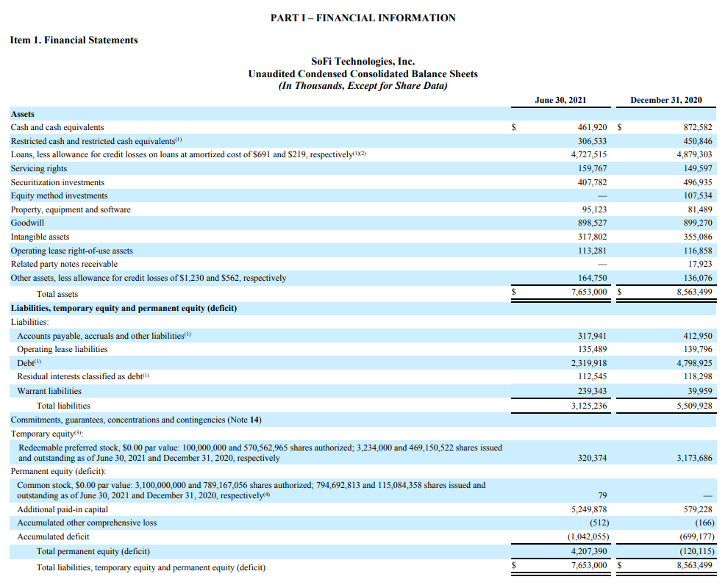Click the total liabilities value 5,509,928
728x585 pixels.
pos(694,406)
